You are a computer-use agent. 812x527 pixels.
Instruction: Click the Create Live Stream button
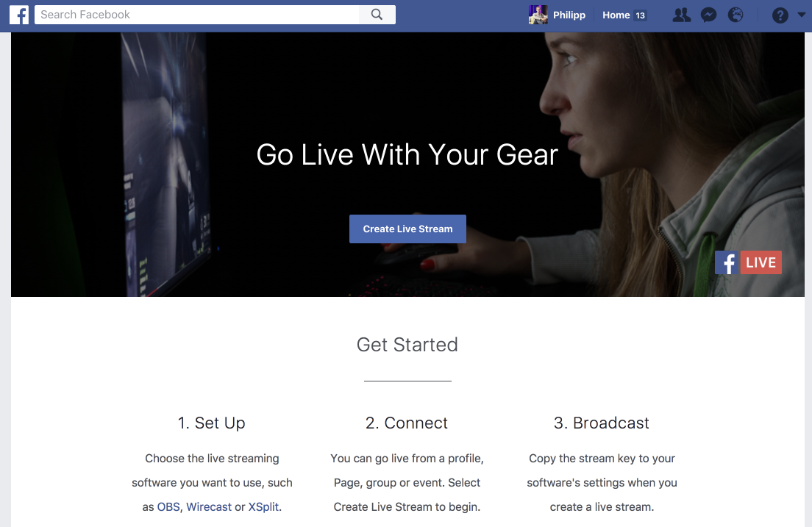click(x=407, y=229)
